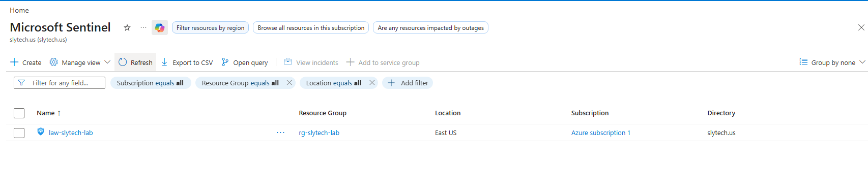Sort by the Subscription column header
The height and width of the screenshot is (196, 868).
(x=590, y=113)
